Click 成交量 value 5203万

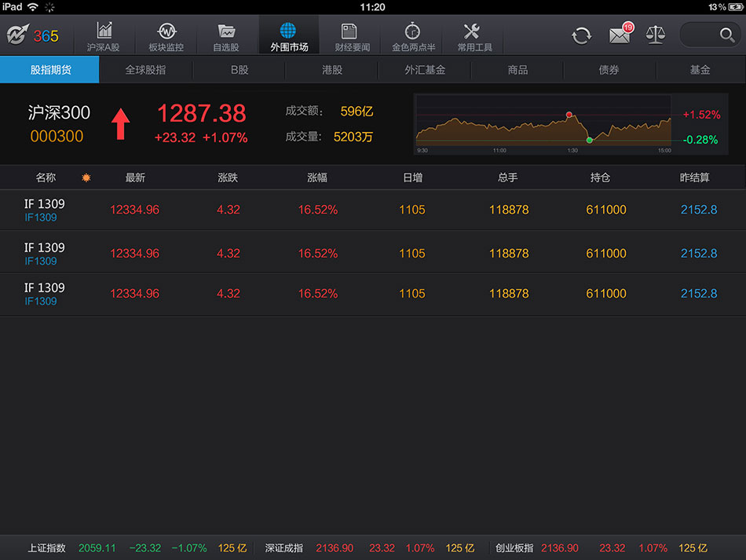[353, 137]
